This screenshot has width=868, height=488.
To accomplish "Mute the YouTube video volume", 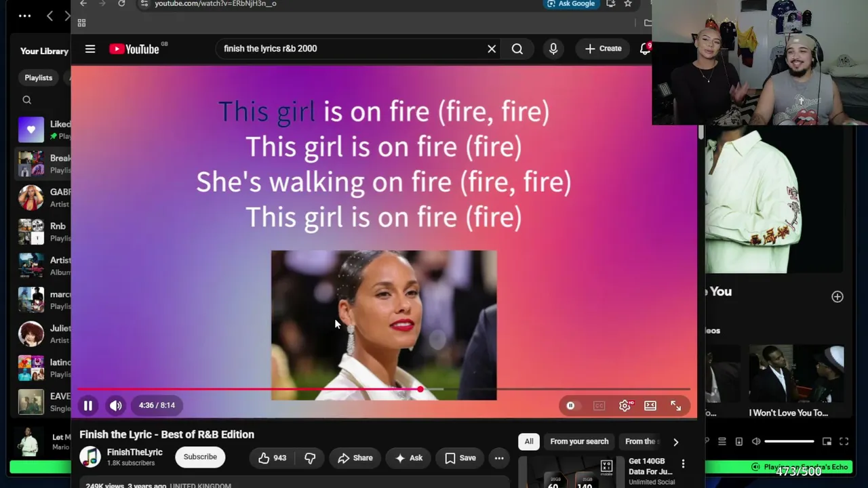I will coord(116,405).
